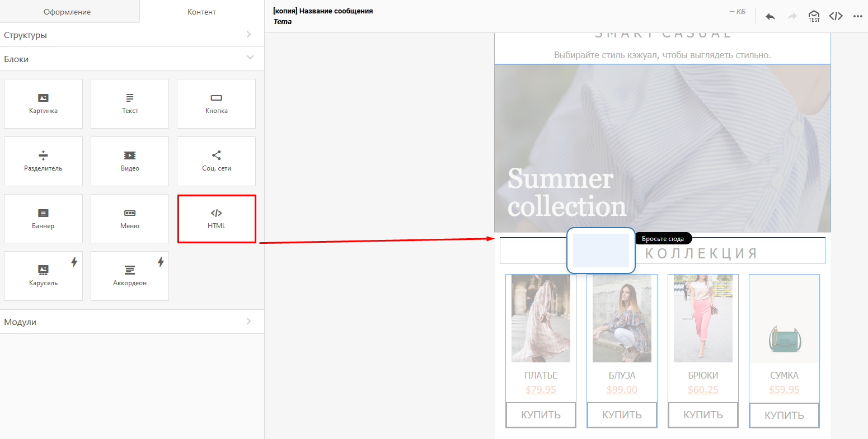Select the КОЛЛЕКЦИЯ heading text
868x439 pixels.
click(x=701, y=253)
